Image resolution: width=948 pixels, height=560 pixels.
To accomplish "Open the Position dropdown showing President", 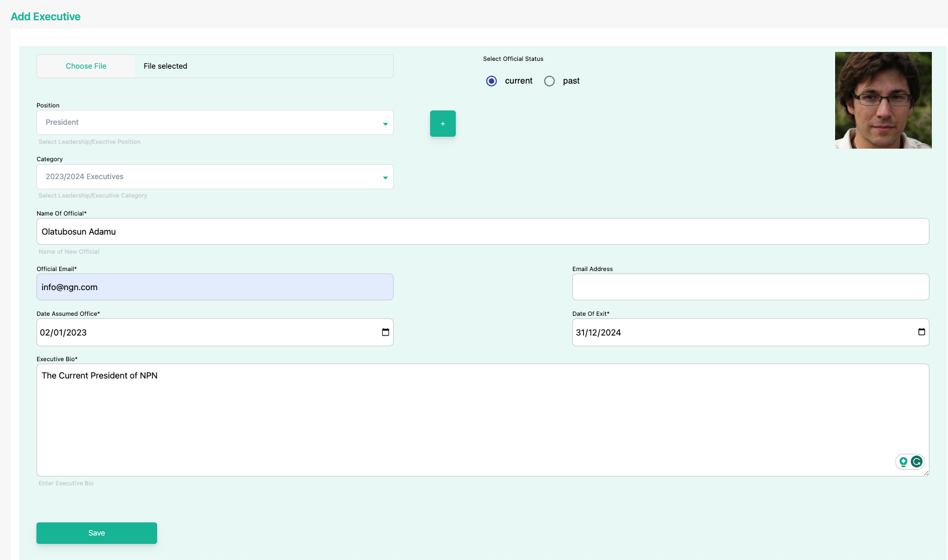I will [215, 122].
